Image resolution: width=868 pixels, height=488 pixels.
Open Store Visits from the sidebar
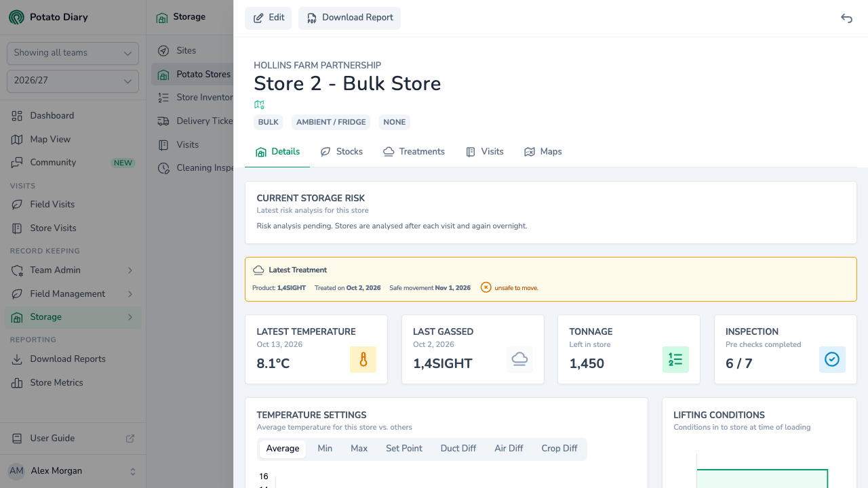(x=73, y=228)
